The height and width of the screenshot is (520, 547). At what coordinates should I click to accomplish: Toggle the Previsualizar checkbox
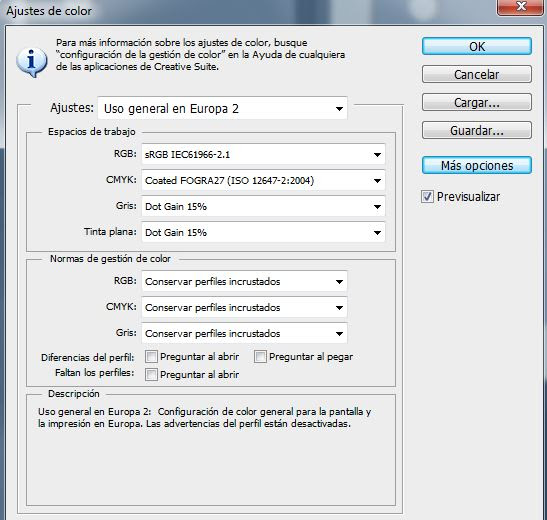pyautogui.click(x=427, y=197)
